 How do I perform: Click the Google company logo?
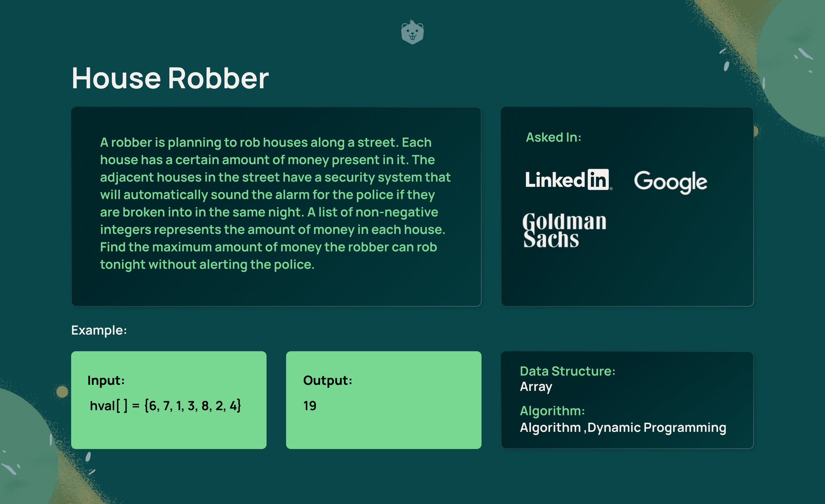(671, 181)
